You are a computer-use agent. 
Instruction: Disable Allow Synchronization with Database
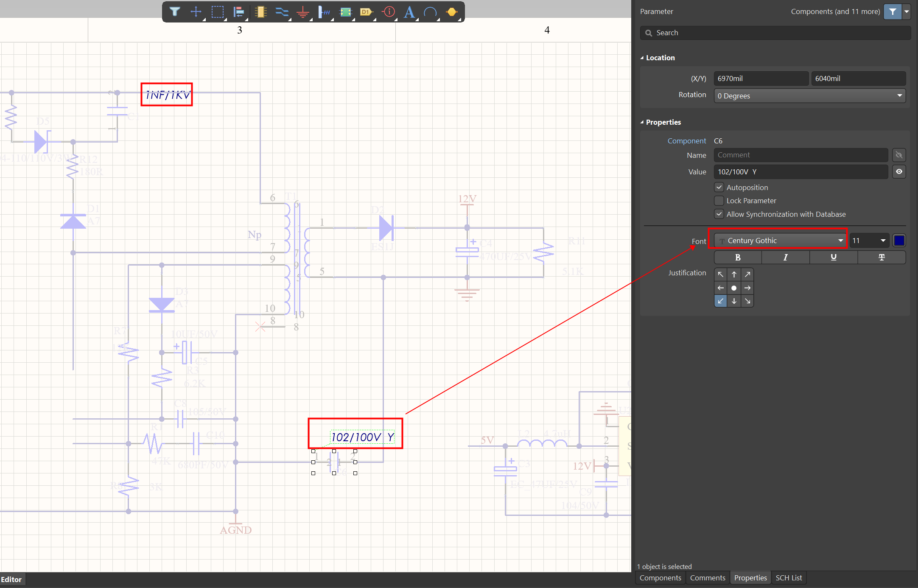click(719, 214)
